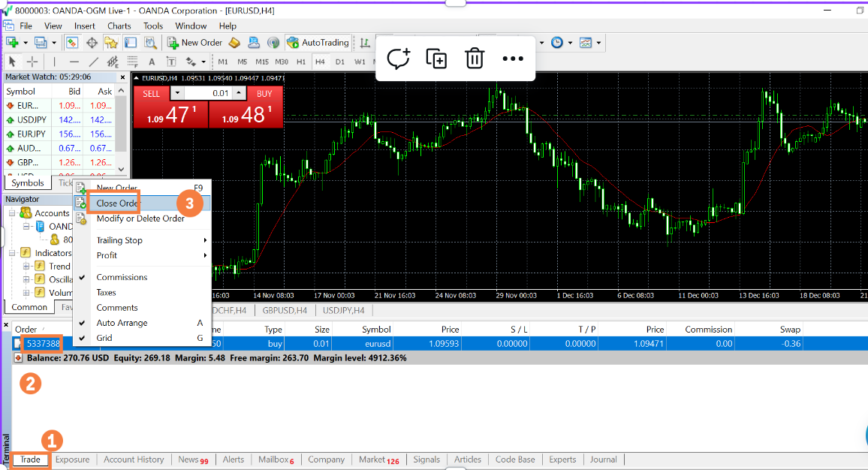This screenshot has height=470, width=868.
Task: Toggle the Commissions column option
Action: click(122, 277)
